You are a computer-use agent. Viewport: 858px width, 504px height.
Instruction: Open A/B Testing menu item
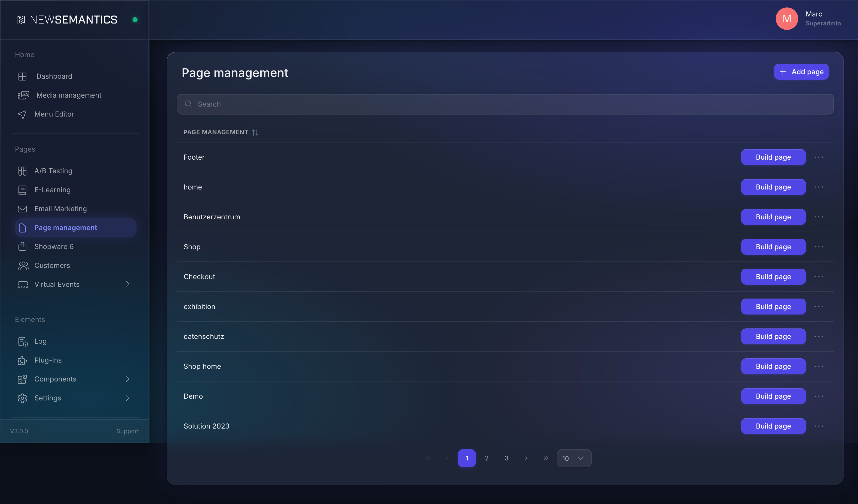[75, 171]
